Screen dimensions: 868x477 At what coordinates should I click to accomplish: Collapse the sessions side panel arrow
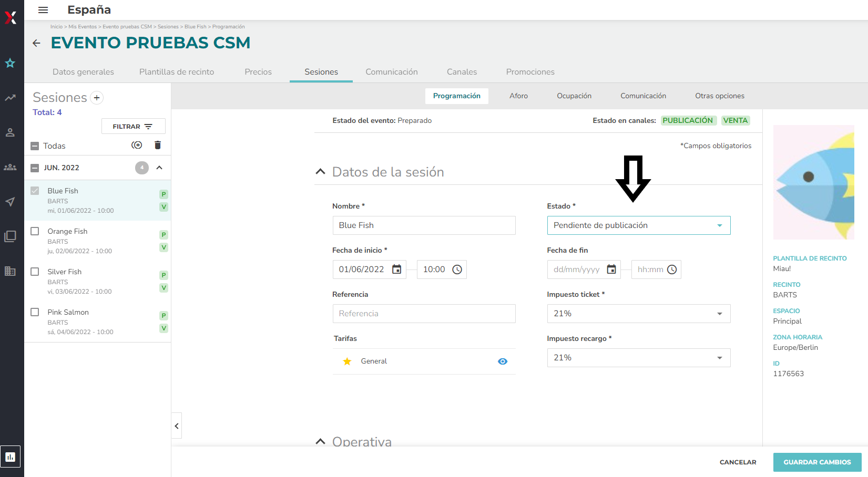pos(177,426)
